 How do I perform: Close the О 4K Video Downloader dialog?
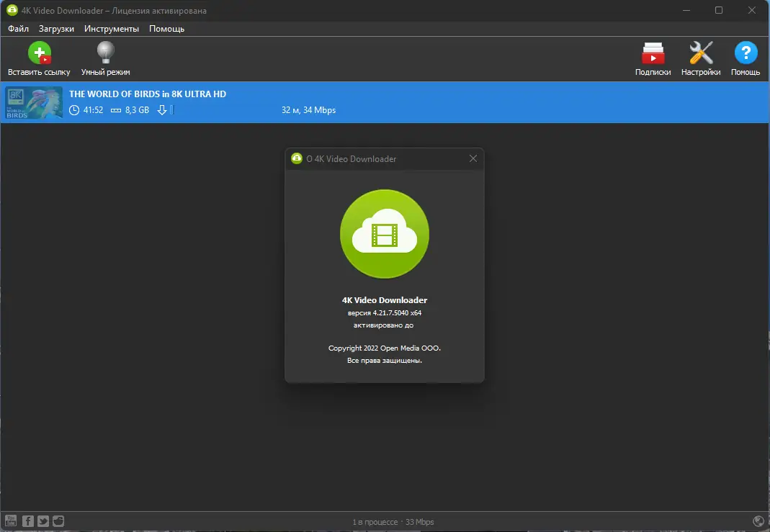point(473,158)
